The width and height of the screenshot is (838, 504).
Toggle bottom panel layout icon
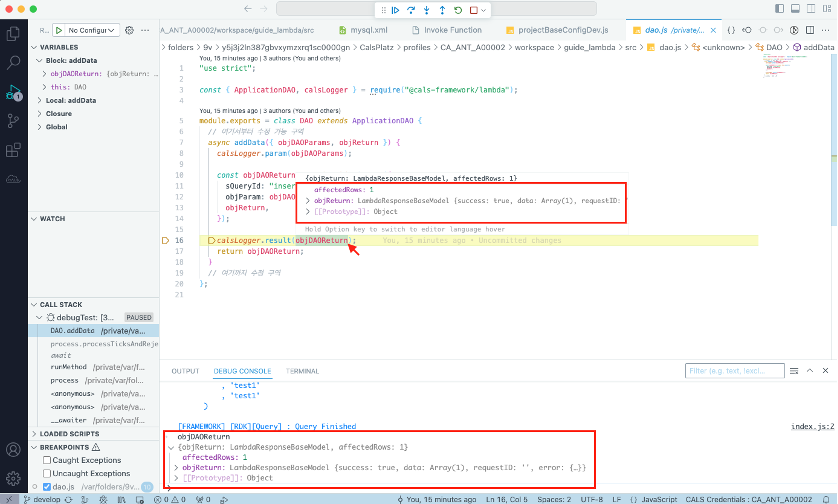point(795,9)
